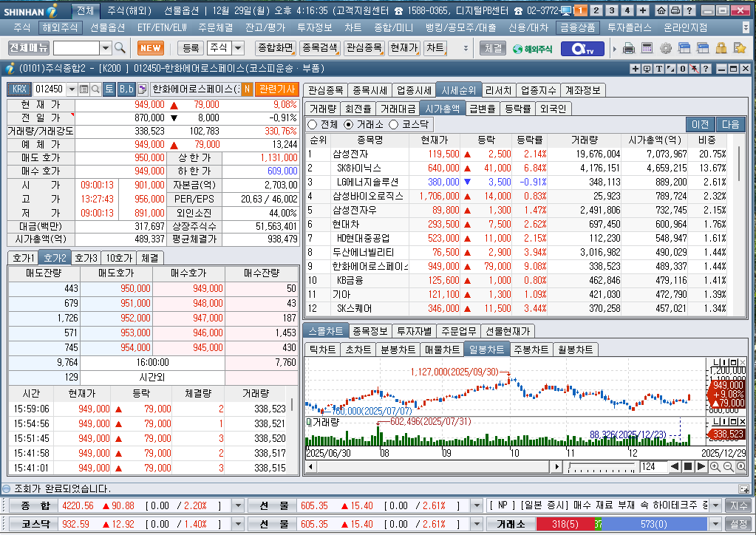Open the 전체메뉴 input dropdown arrow
This screenshot has width=756, height=535.
coord(106,48)
